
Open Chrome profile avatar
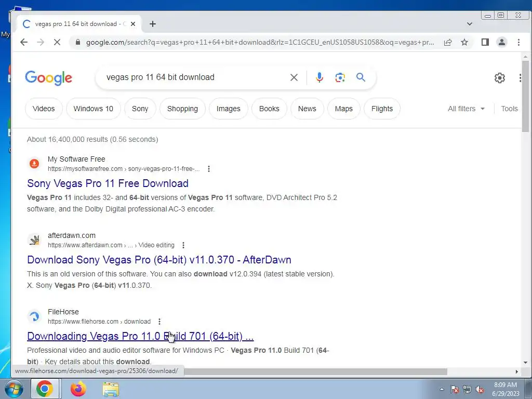click(502, 42)
